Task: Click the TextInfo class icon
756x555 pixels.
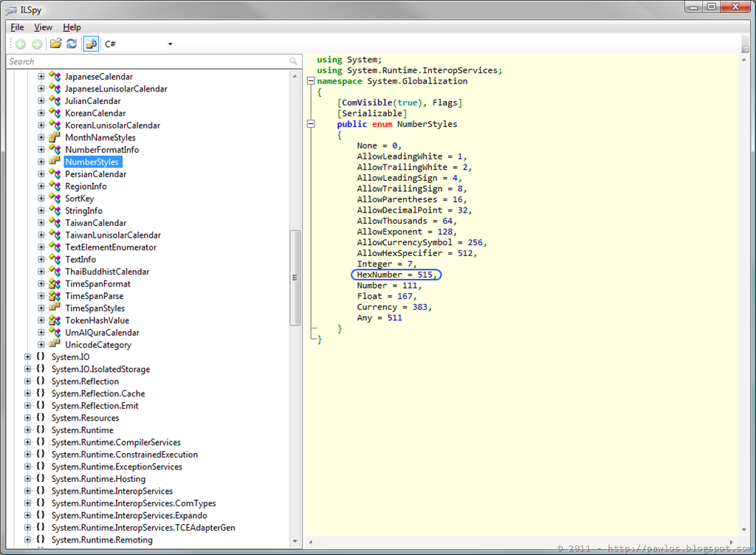Action: [55, 259]
